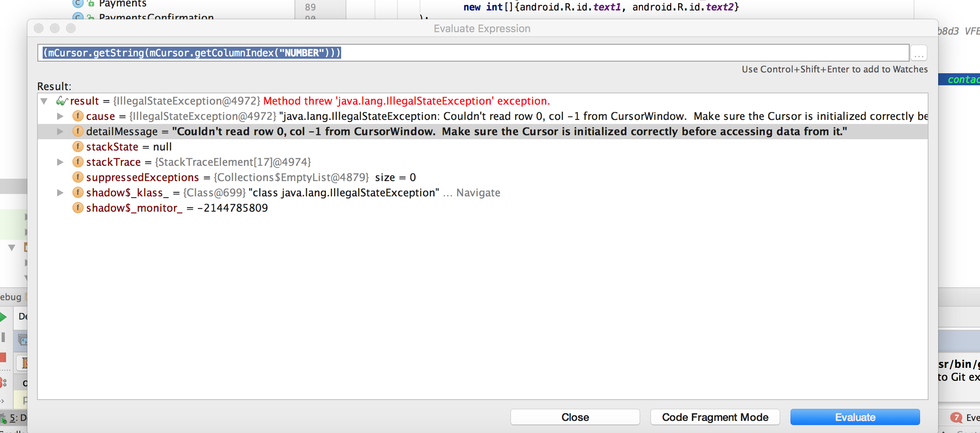Click the red exception message on result row
The image size is (980, 433).
[x=406, y=101]
